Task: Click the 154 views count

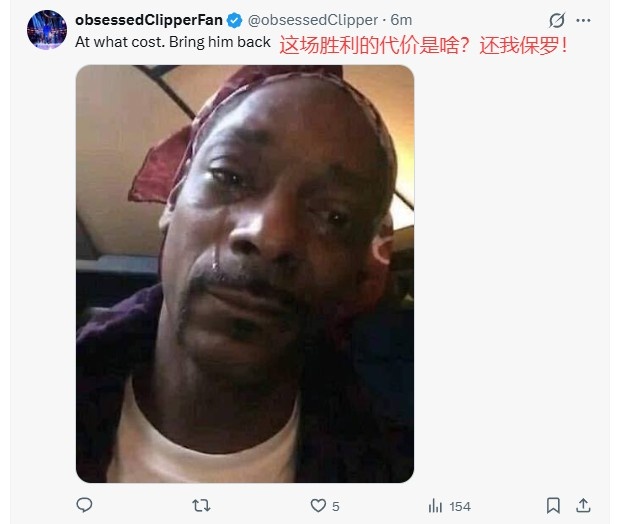Action: coord(460,507)
